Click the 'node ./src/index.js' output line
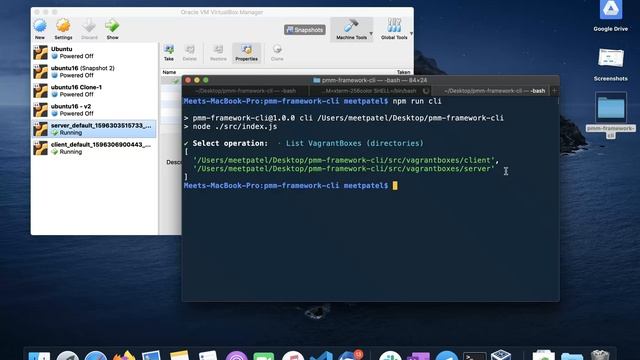This screenshot has width=640, height=360. (231, 127)
